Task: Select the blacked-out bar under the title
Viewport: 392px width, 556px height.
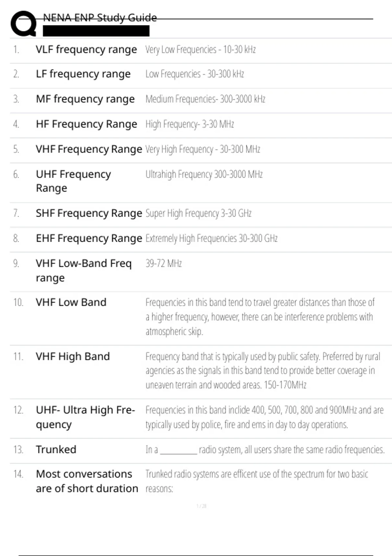Action: tap(96, 31)
